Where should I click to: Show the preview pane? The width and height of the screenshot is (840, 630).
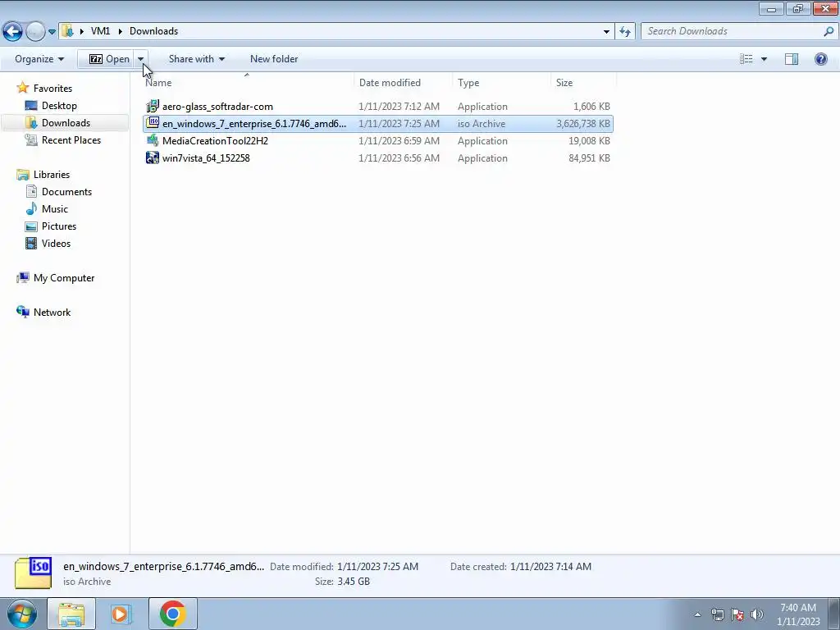pos(792,59)
